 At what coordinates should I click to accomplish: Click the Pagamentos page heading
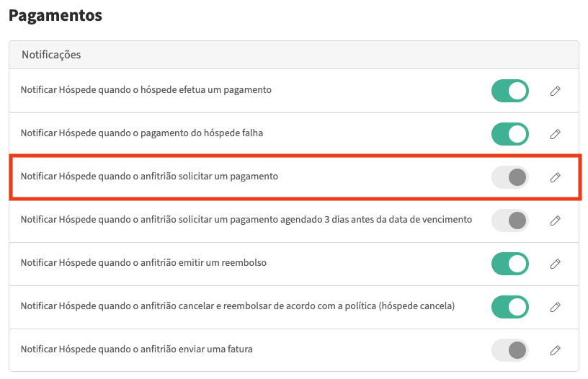tap(55, 15)
